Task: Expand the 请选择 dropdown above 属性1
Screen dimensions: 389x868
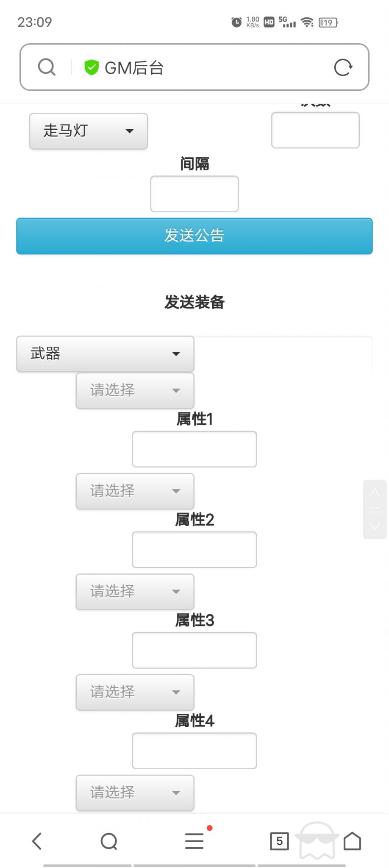Action: pyautogui.click(x=135, y=391)
